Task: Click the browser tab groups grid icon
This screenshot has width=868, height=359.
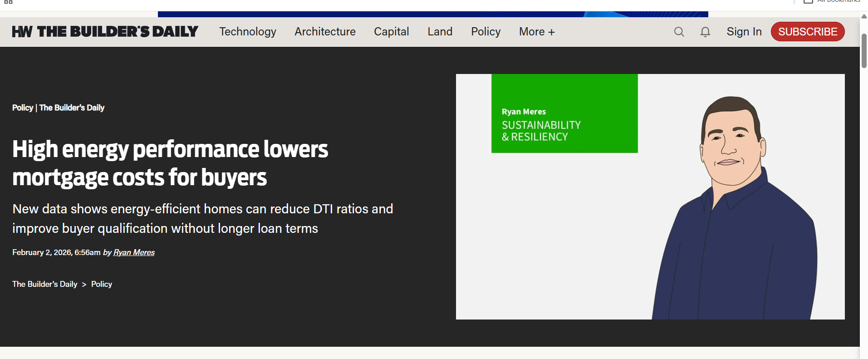Action: [8, 2]
